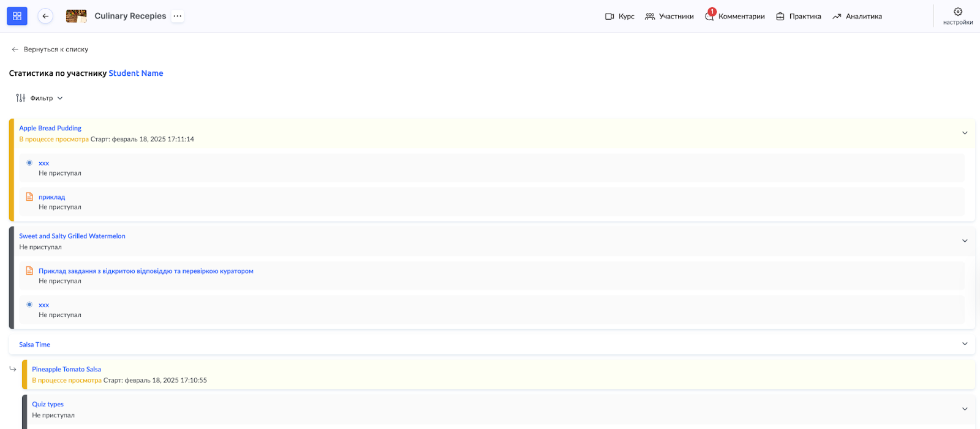Open the настройки gear icon

[x=958, y=12]
